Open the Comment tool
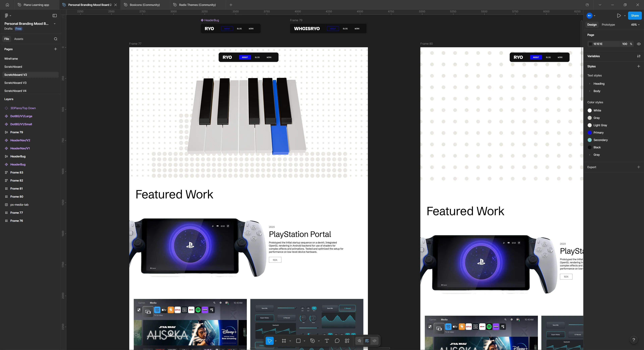This screenshot has width=644, height=350. pyautogui.click(x=337, y=341)
